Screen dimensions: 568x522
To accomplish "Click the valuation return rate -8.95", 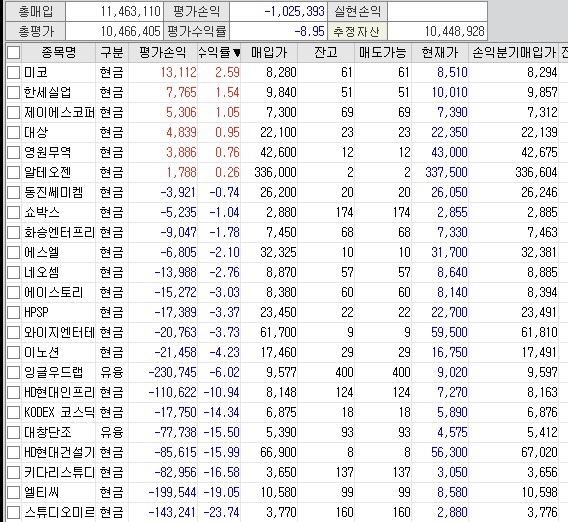I will [x=309, y=32].
